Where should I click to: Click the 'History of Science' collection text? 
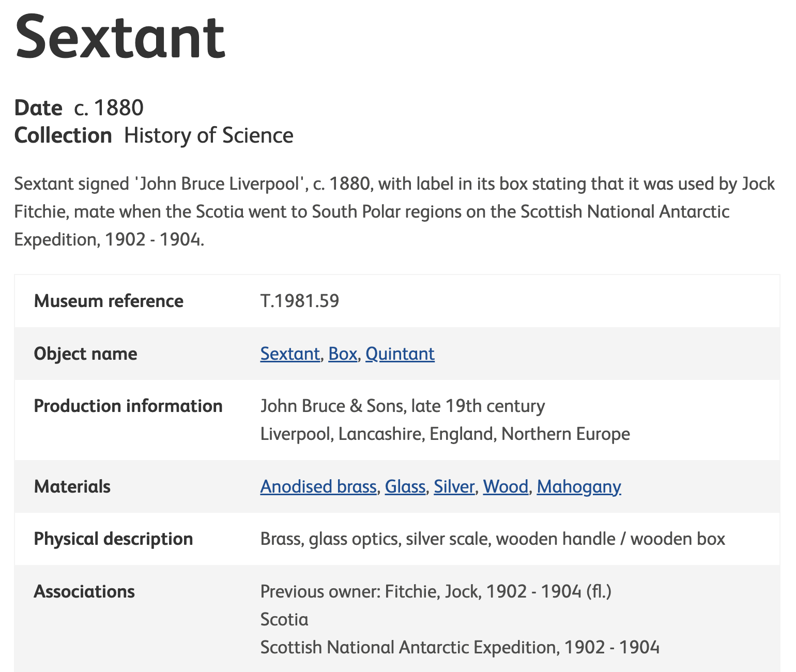pyautogui.click(x=208, y=135)
